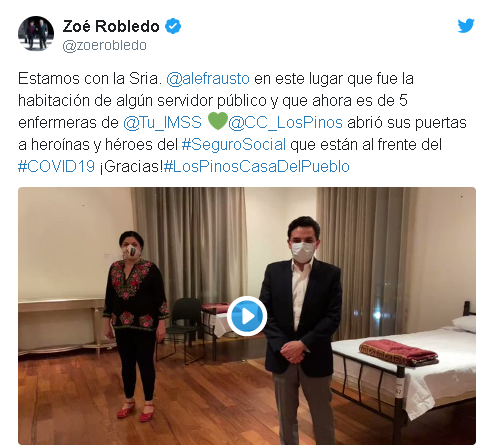Image resolution: width=484 pixels, height=447 pixels.
Task: Click the black chair in video frame
Action: pos(183,328)
